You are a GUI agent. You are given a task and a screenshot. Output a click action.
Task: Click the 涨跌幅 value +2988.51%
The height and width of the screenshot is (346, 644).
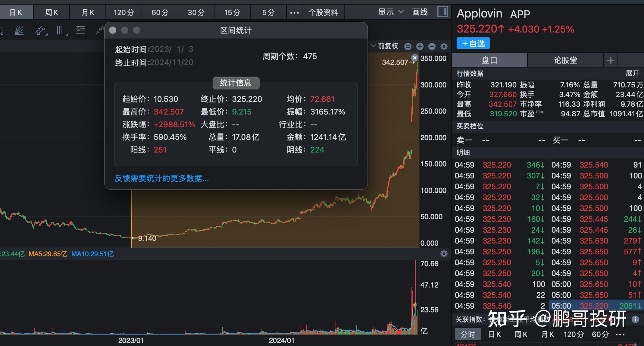click(174, 124)
